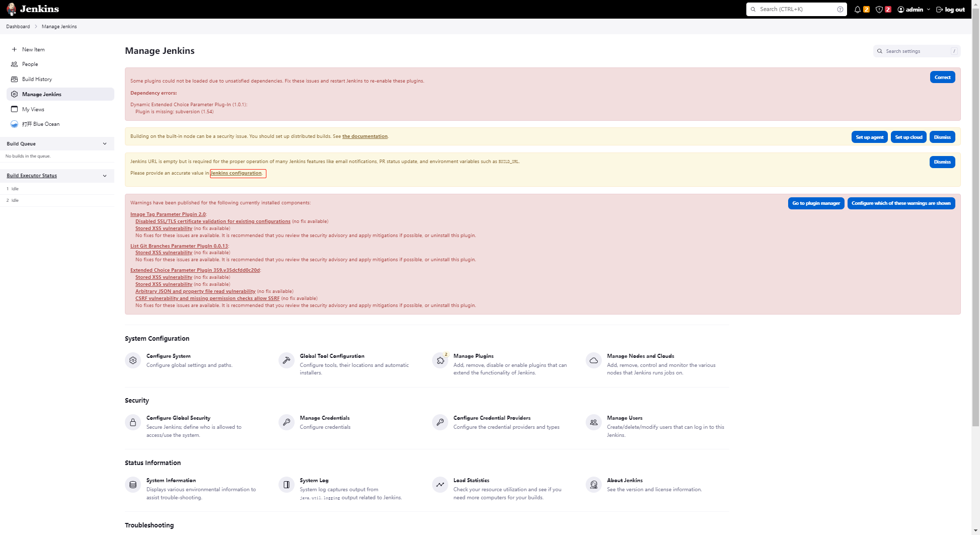Open Manage Plugins puzzle icon
Viewport: 980px width, 535px height.
tap(440, 360)
